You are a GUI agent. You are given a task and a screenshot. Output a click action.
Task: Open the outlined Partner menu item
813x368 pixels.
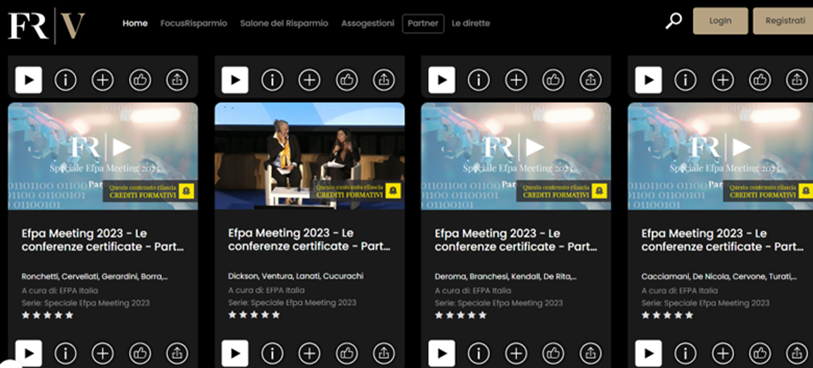coord(423,23)
